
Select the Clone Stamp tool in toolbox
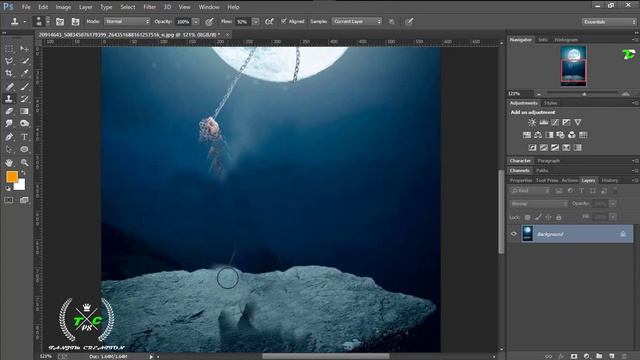9,99
